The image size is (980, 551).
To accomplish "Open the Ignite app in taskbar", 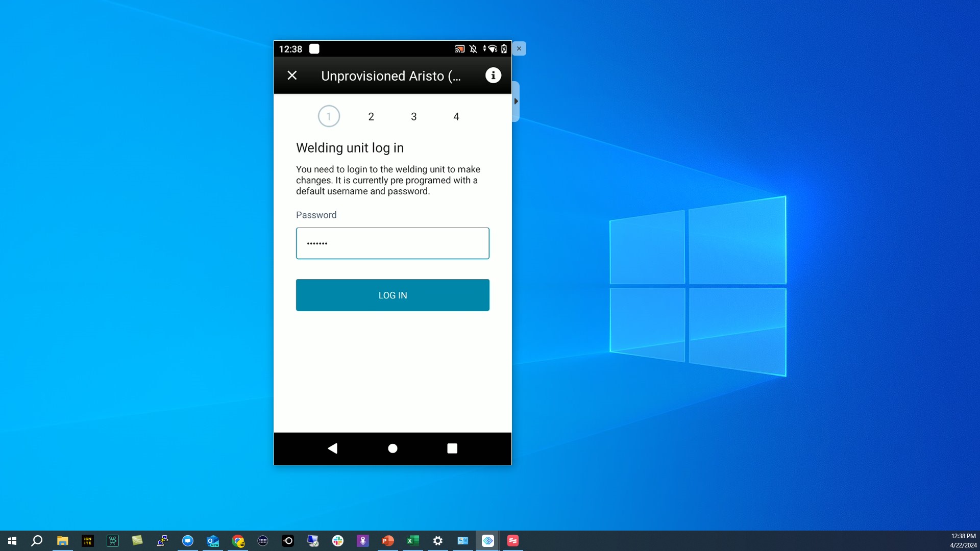I will (x=88, y=541).
